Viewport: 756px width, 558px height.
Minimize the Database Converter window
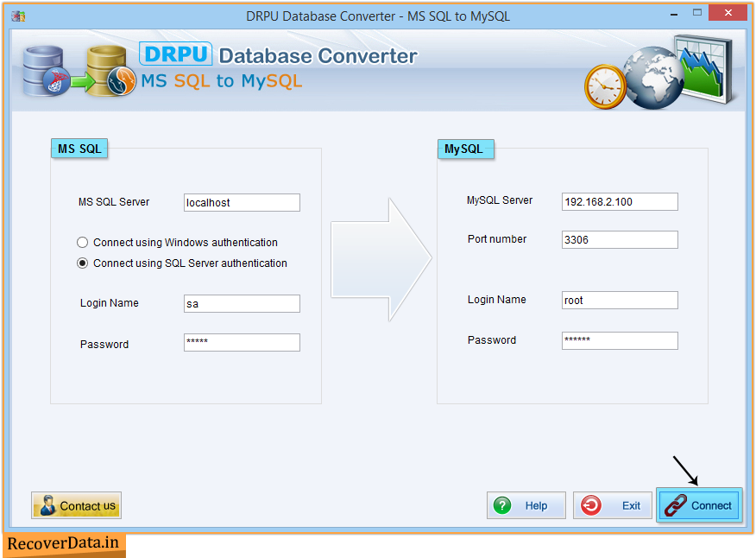tap(674, 15)
